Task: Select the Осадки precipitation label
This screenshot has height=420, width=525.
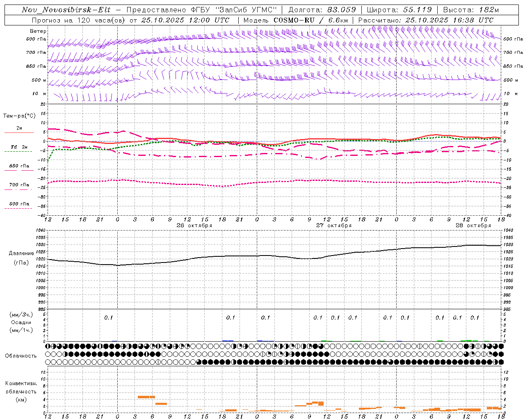Action: click(21, 322)
